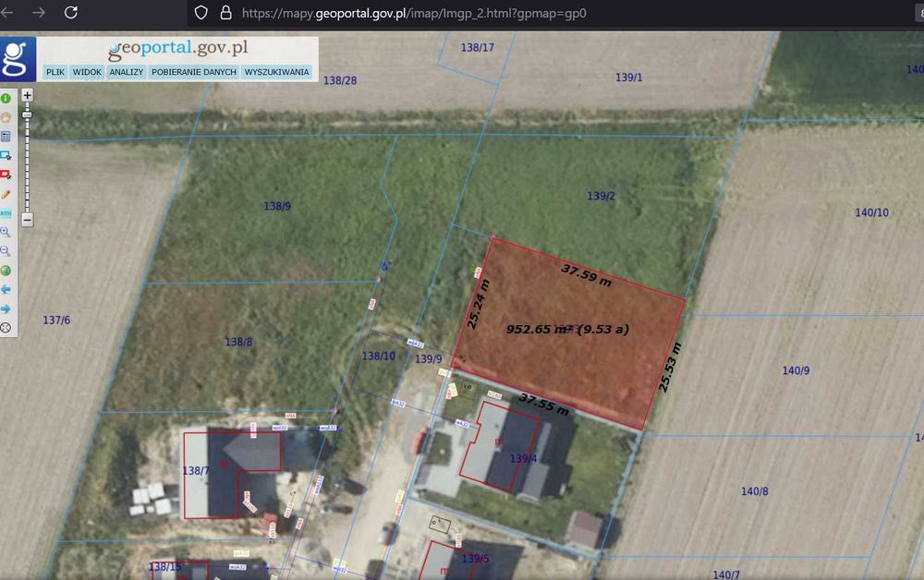Zoom in with the plus button
924x580 pixels.
coord(27,95)
